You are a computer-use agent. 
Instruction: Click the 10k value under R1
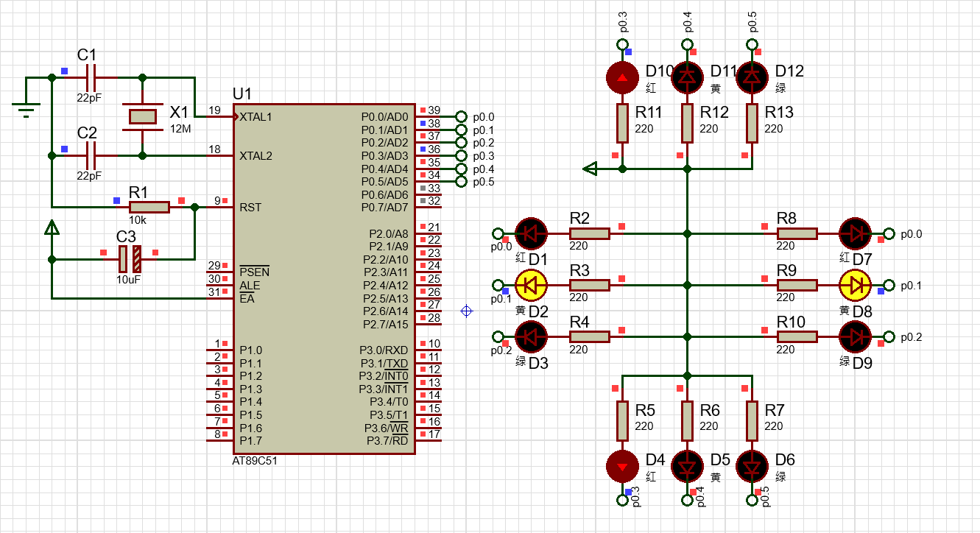point(138,220)
